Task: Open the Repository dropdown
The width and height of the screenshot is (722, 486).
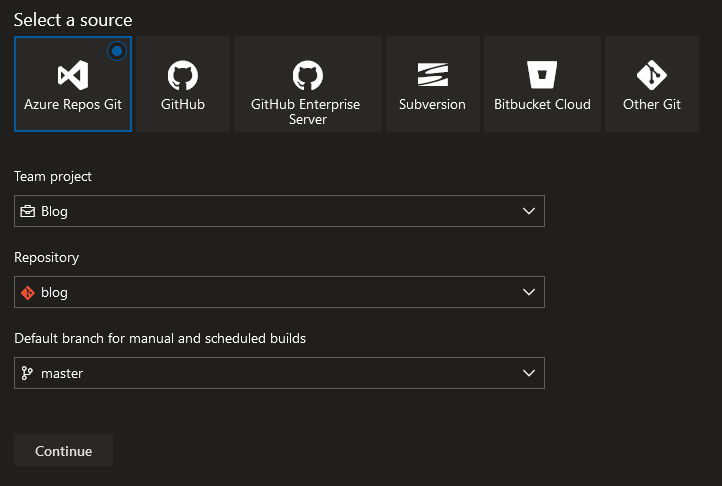Action: tap(279, 292)
